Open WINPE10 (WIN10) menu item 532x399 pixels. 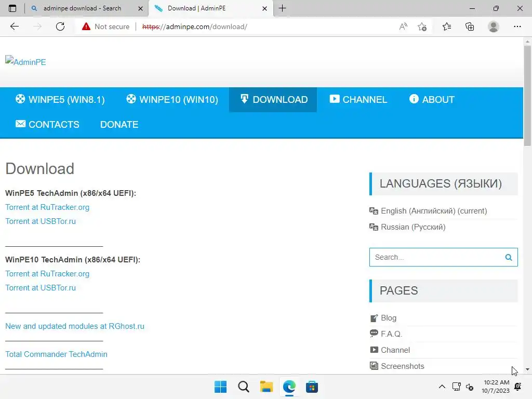point(172,99)
